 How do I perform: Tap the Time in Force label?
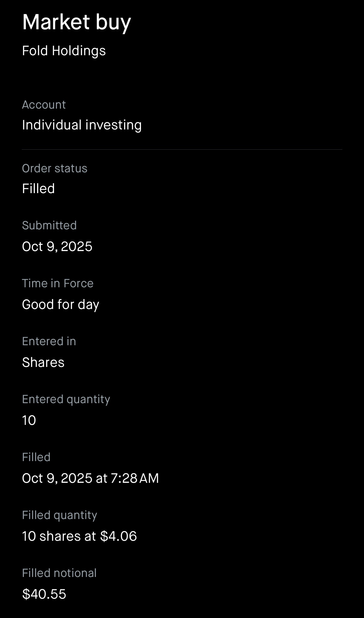[58, 283]
